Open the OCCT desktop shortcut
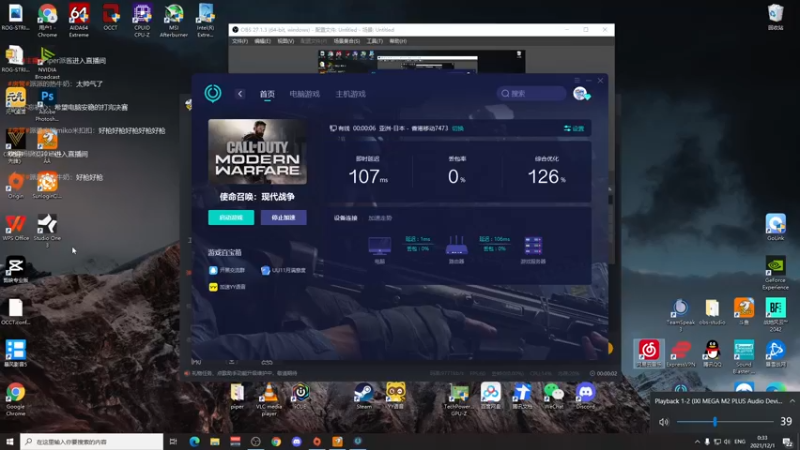This screenshot has height=450, width=800. [x=111, y=17]
